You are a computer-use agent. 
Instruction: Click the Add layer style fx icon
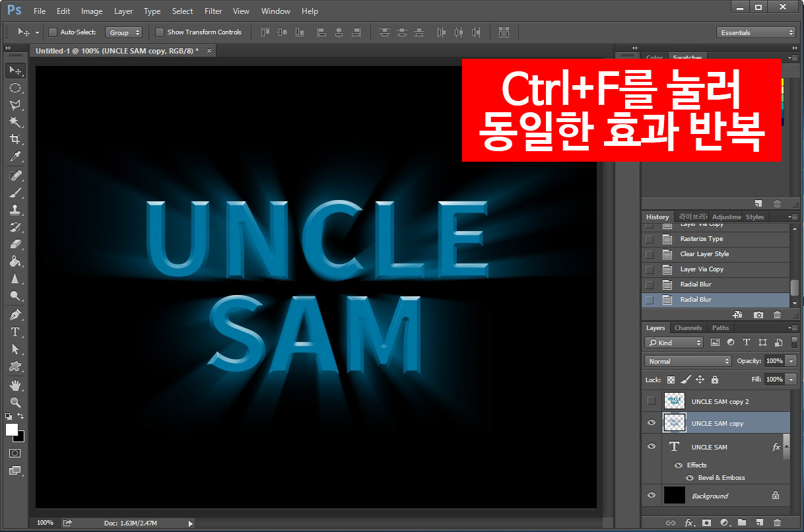pos(689,522)
